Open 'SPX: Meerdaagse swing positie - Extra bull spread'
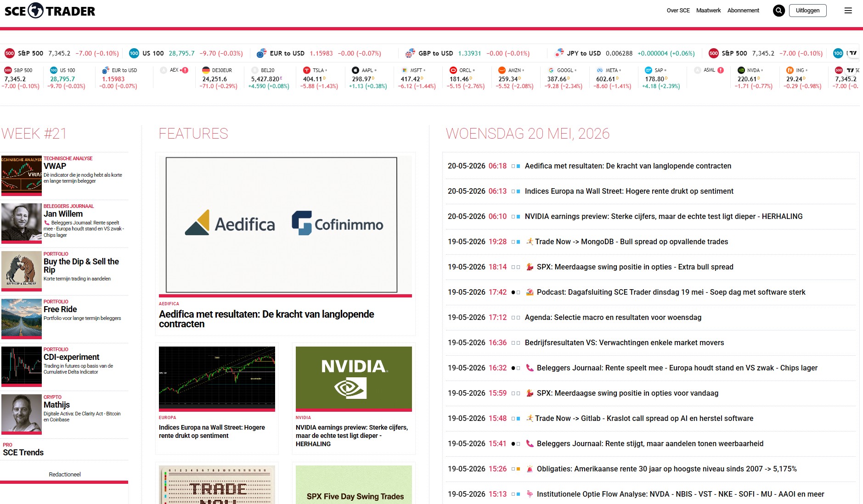The width and height of the screenshot is (863, 504). coord(650,267)
